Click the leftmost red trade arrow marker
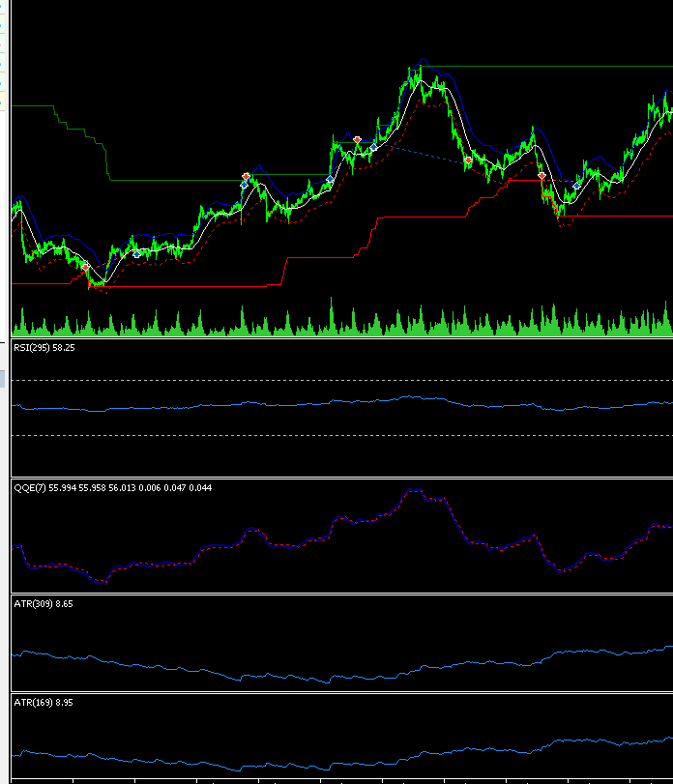673x784 pixels. [85, 267]
